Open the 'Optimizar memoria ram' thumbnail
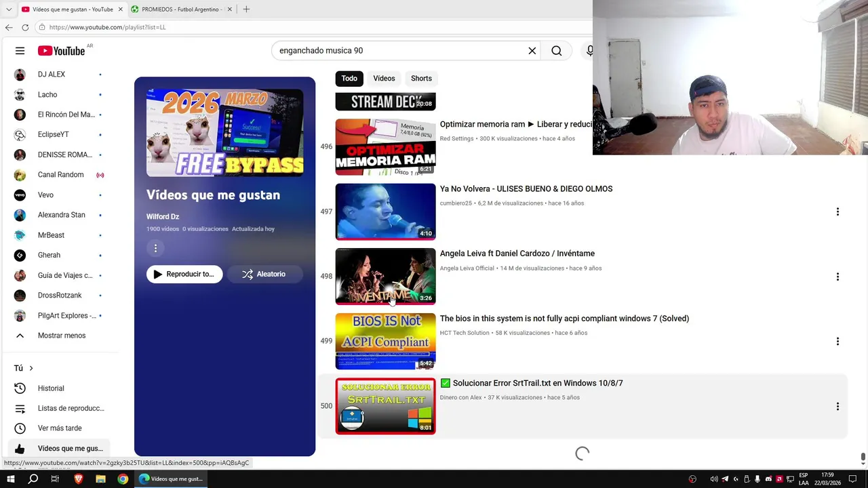 pos(385,147)
